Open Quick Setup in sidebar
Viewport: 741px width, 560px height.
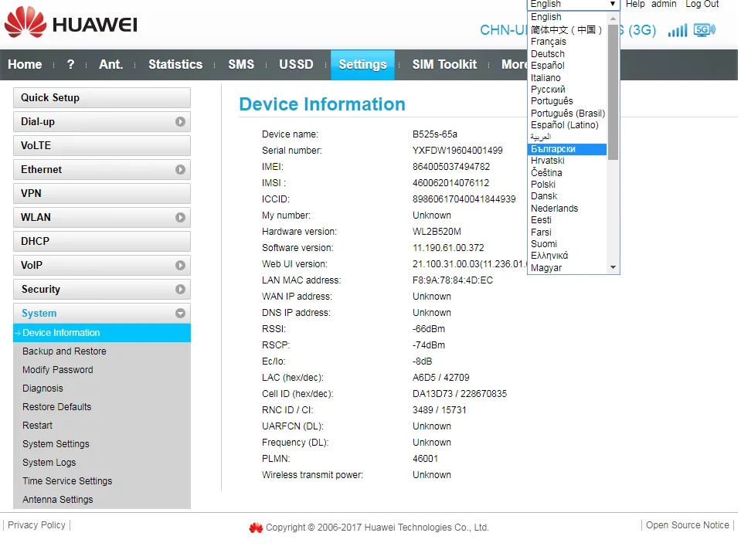[102, 98]
